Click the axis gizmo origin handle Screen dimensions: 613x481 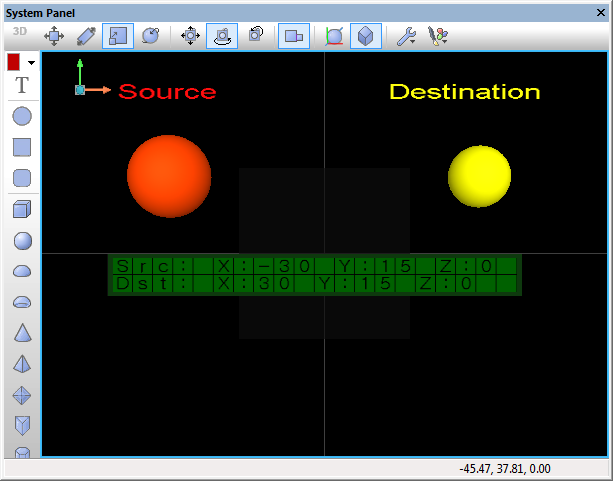[80, 90]
